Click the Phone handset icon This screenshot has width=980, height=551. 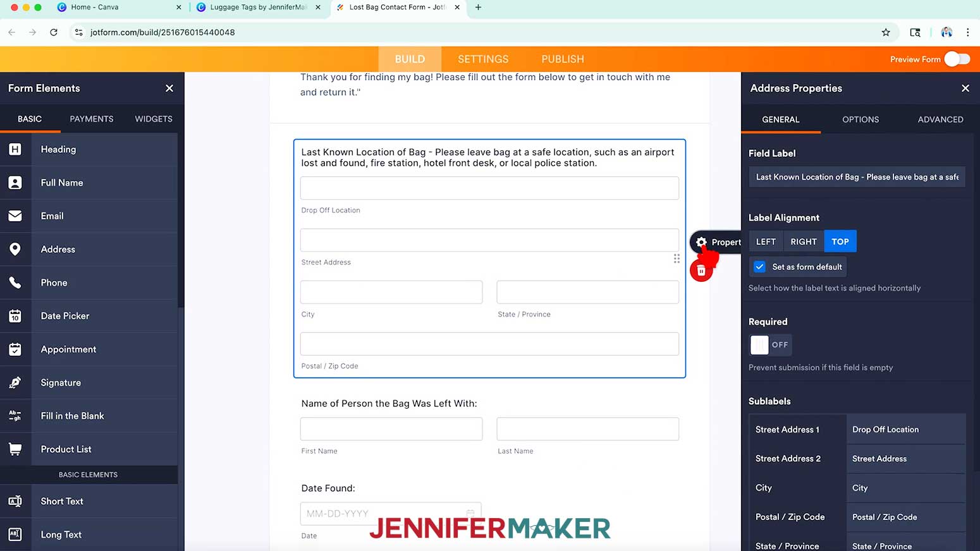pos(15,282)
